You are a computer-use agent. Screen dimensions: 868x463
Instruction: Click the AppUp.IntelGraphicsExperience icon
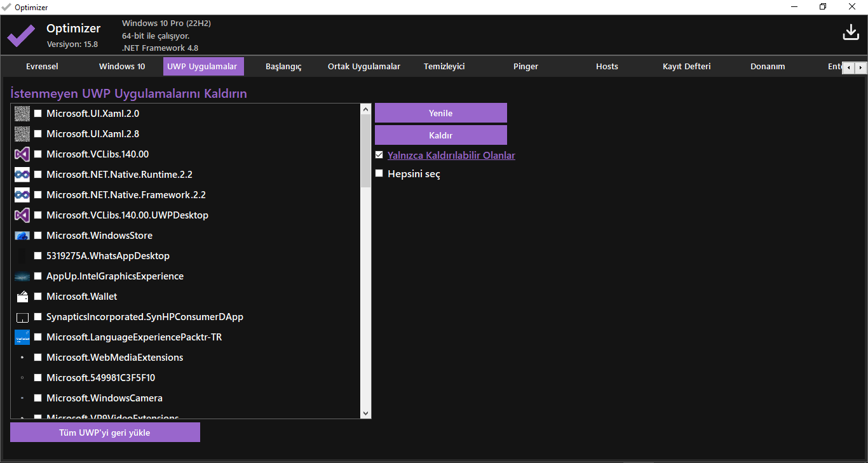coord(22,276)
